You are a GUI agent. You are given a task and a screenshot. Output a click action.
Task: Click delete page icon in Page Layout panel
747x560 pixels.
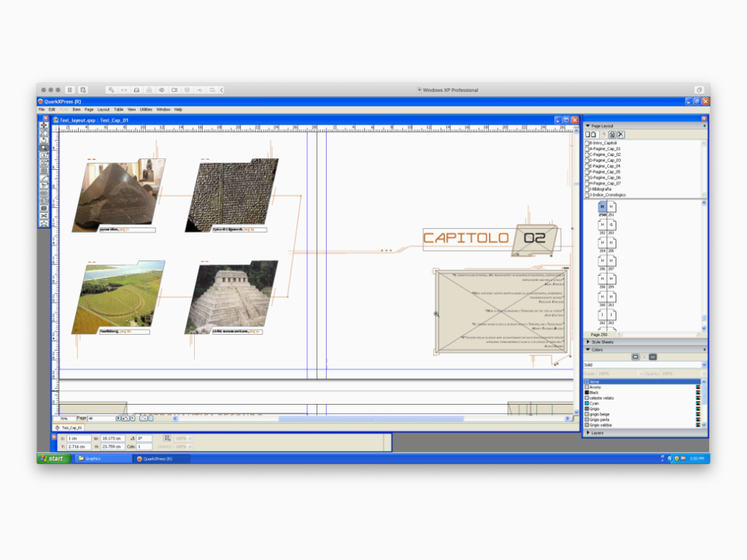(x=621, y=135)
